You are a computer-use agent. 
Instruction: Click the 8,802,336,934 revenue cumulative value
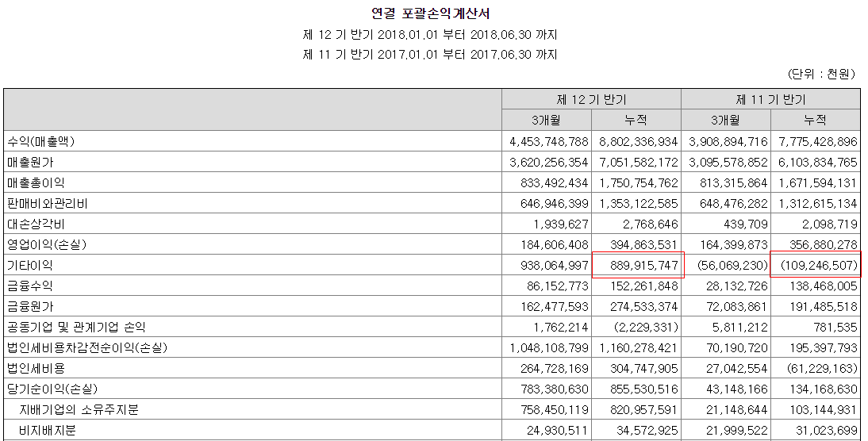tap(638, 142)
